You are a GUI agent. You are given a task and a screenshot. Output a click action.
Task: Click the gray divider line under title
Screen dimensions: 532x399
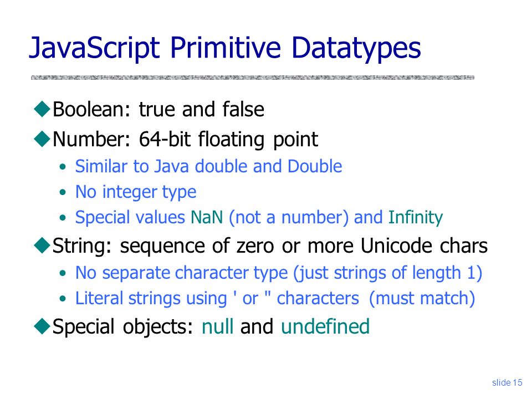pos(253,78)
